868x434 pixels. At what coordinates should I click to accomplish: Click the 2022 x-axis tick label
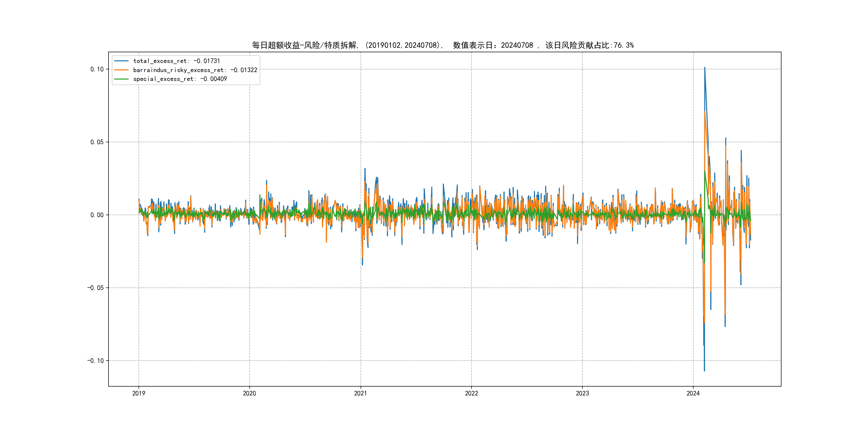(472, 393)
